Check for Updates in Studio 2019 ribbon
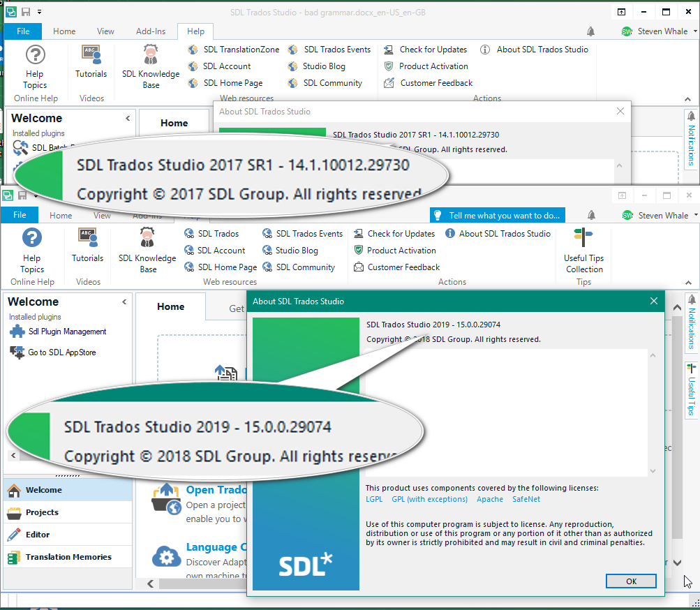 pyautogui.click(x=394, y=234)
